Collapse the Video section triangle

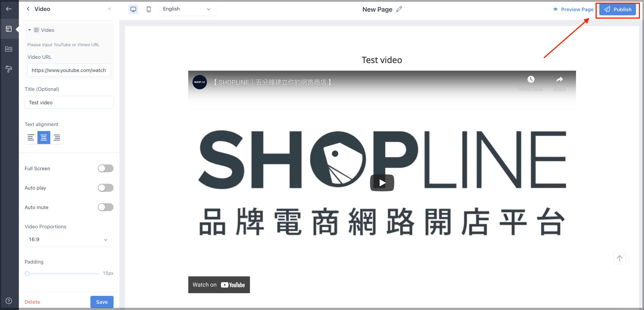pos(29,30)
